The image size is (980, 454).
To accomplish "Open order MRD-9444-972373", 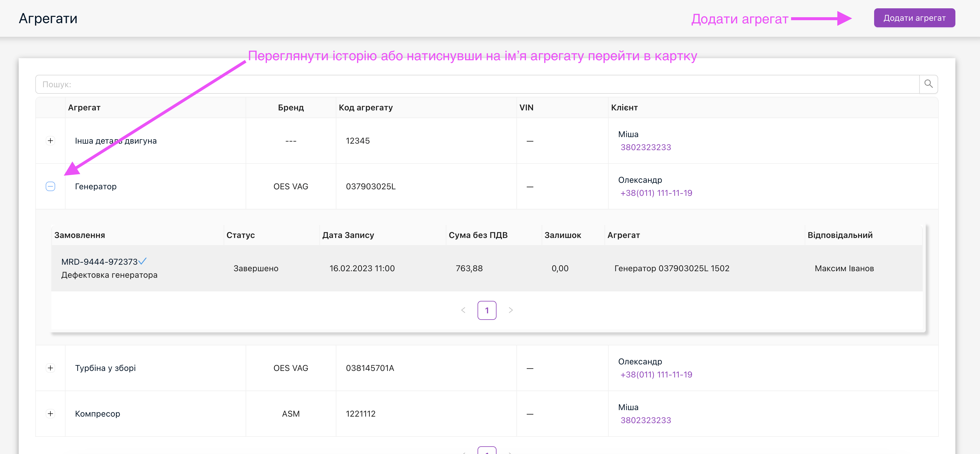I will pos(99,262).
